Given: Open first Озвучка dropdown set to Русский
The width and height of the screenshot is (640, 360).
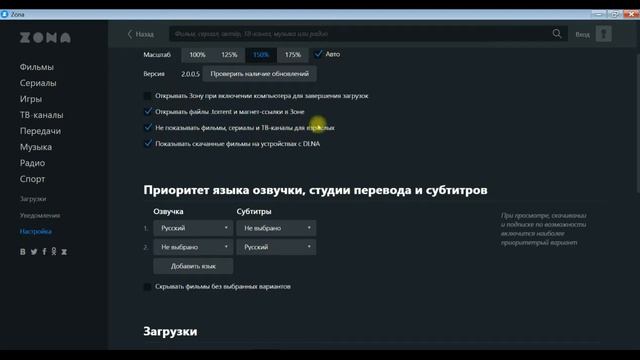Looking at the screenshot, I should (193, 228).
